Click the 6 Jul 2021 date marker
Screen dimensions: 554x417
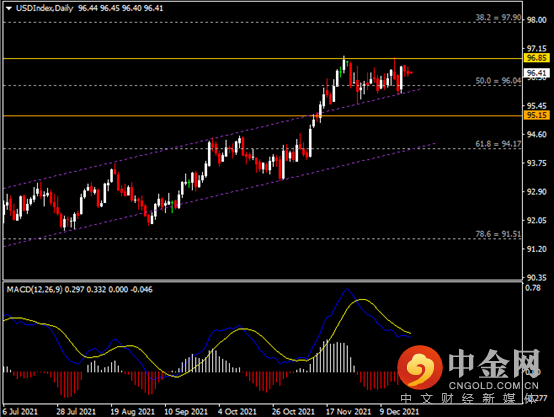click(x=20, y=411)
